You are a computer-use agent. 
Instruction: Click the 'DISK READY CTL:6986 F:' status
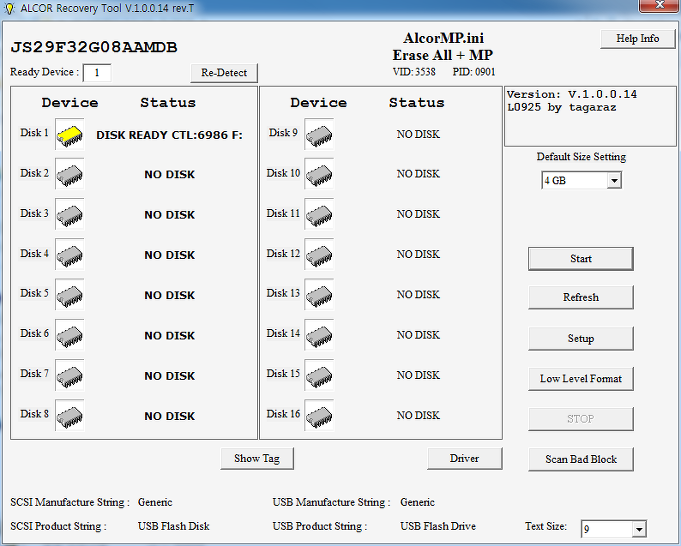[169, 135]
